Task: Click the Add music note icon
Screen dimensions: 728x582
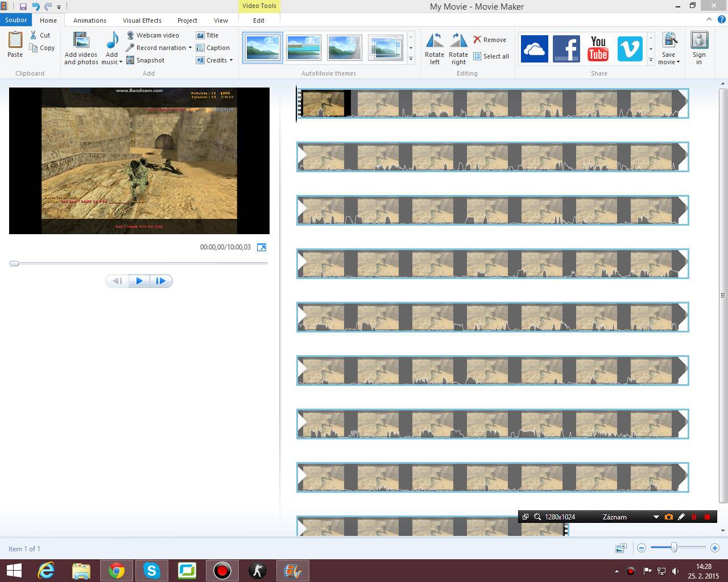Action: click(112, 41)
